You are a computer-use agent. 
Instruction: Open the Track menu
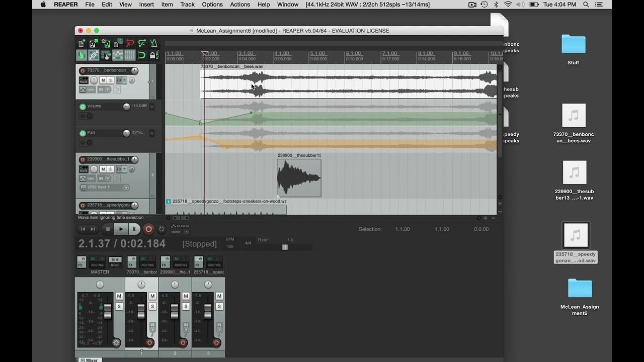[187, 5]
